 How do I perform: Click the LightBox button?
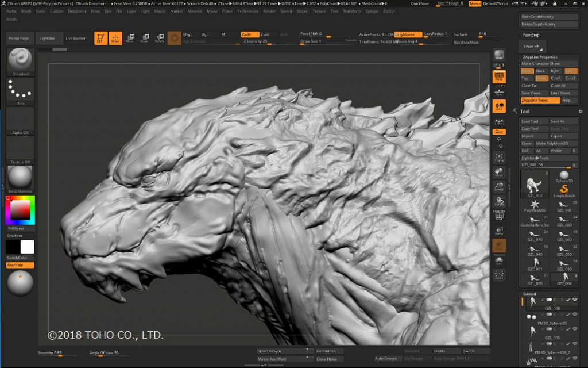pyautogui.click(x=47, y=39)
